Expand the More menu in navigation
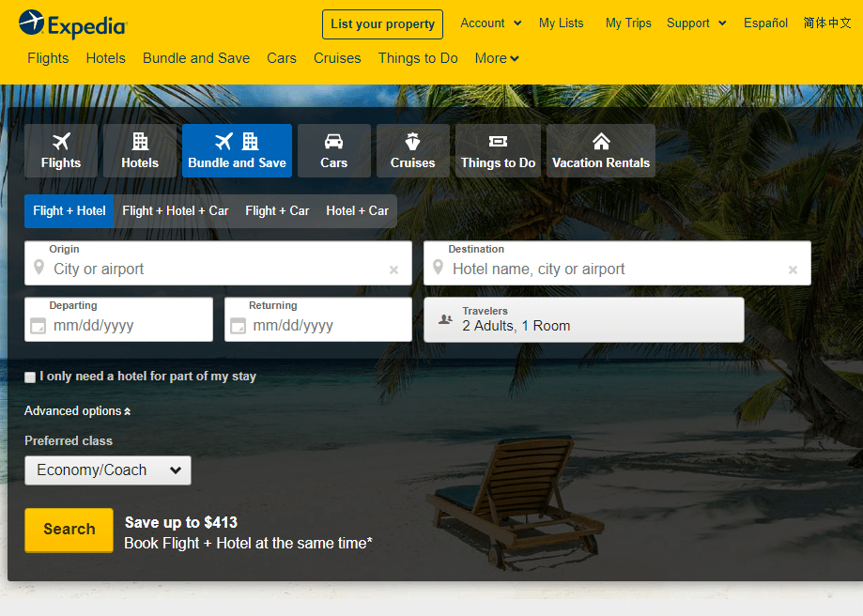Viewport: 863px width, 616px height. point(497,58)
